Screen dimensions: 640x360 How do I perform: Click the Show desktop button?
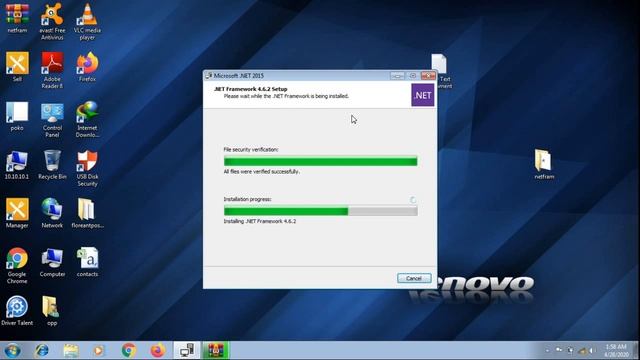(x=636, y=351)
